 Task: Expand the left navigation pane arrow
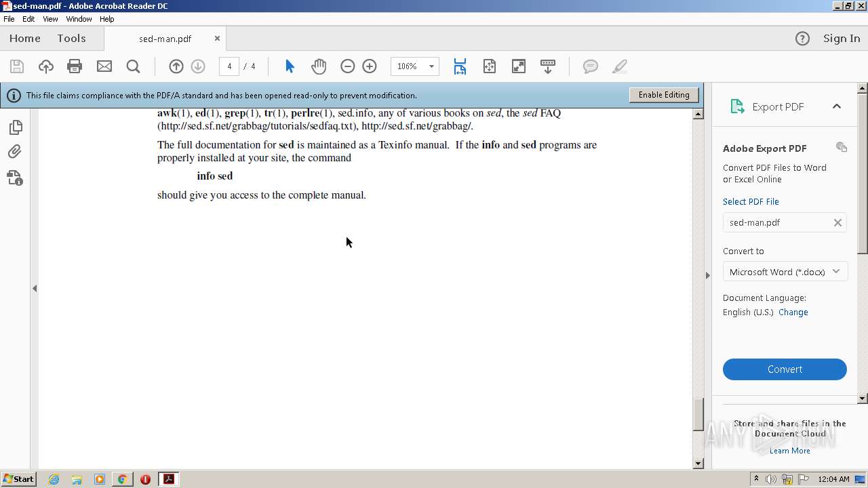click(35, 288)
